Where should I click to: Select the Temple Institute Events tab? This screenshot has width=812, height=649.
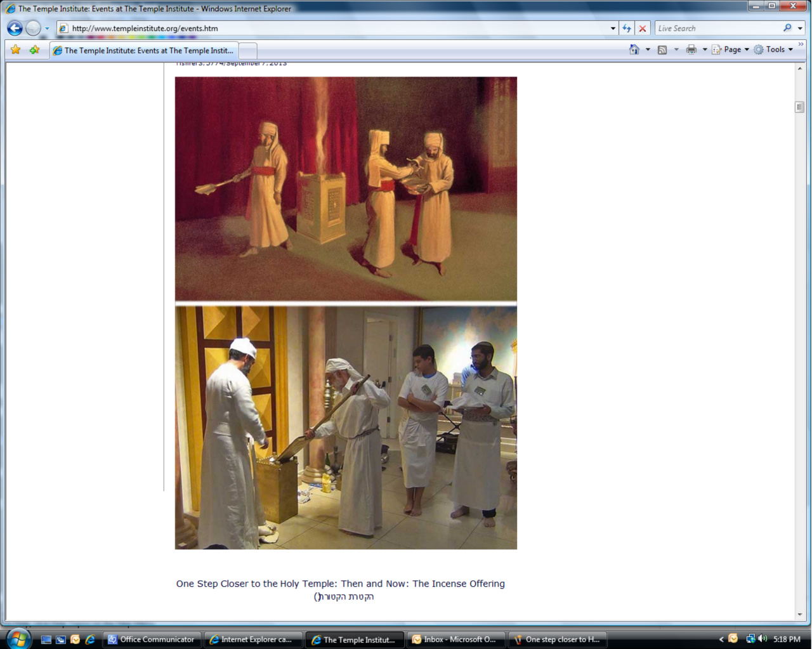pyautogui.click(x=144, y=51)
